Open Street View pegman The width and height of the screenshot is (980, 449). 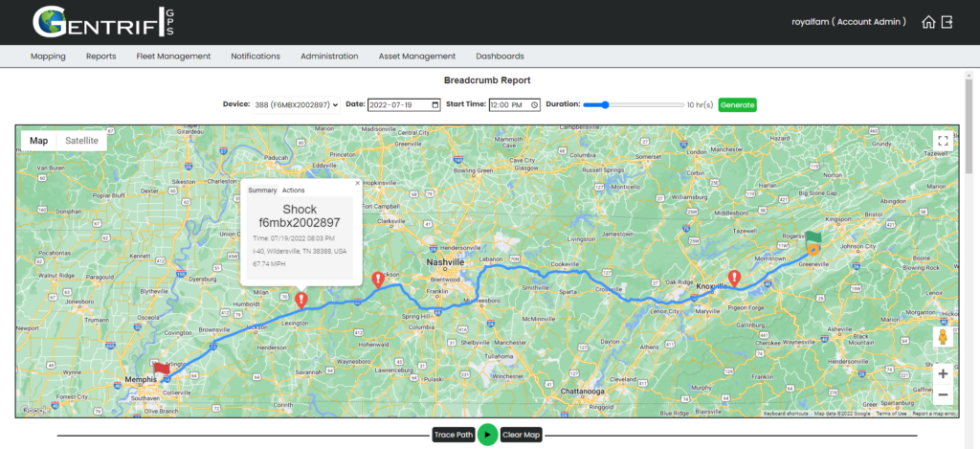[943, 337]
